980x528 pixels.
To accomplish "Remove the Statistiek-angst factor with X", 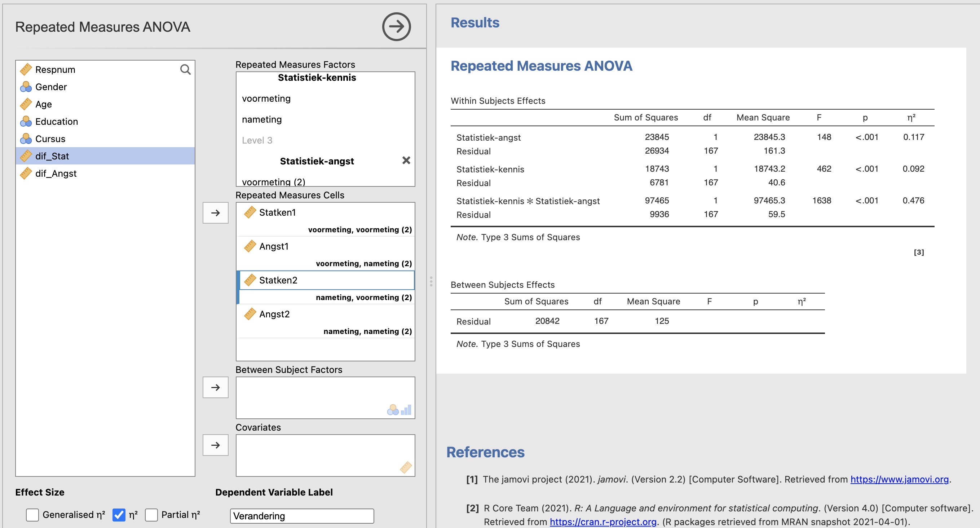I will coord(406,160).
